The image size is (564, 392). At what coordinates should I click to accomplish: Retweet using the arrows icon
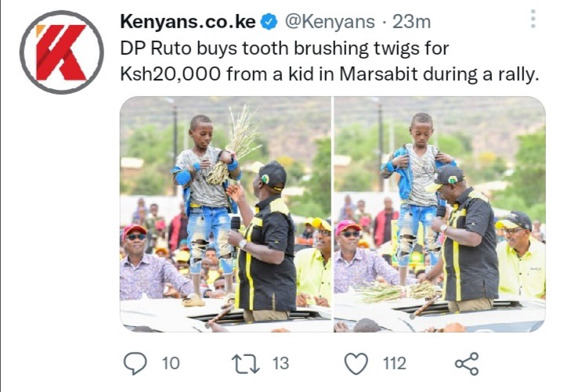click(246, 364)
